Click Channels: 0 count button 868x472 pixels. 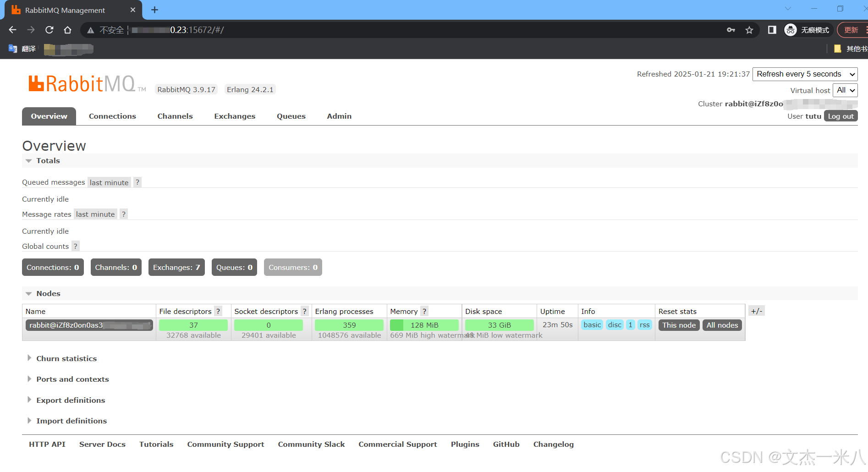pyautogui.click(x=116, y=267)
